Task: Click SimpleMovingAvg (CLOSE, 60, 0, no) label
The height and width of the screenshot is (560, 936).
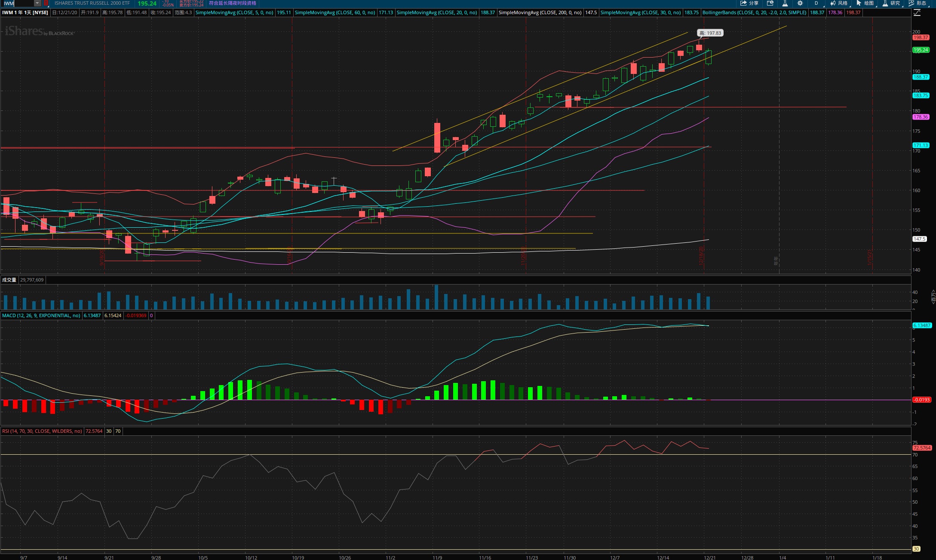Action: tap(335, 12)
